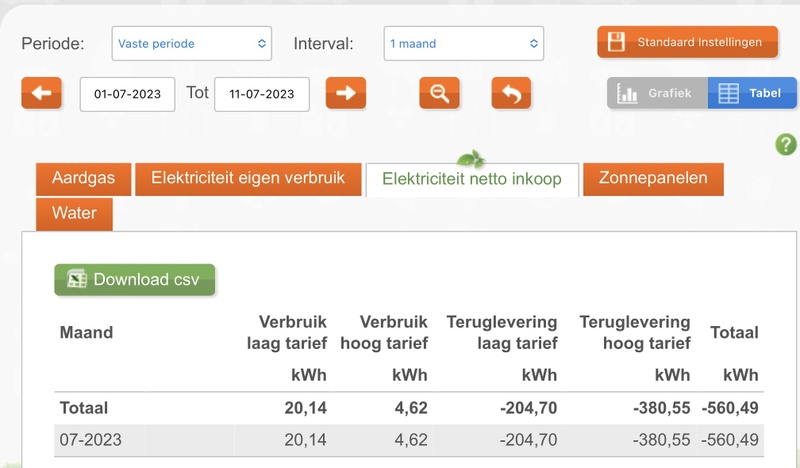The width and height of the screenshot is (800, 468).
Task: Open the Aardgas tab
Action: pos(83,179)
